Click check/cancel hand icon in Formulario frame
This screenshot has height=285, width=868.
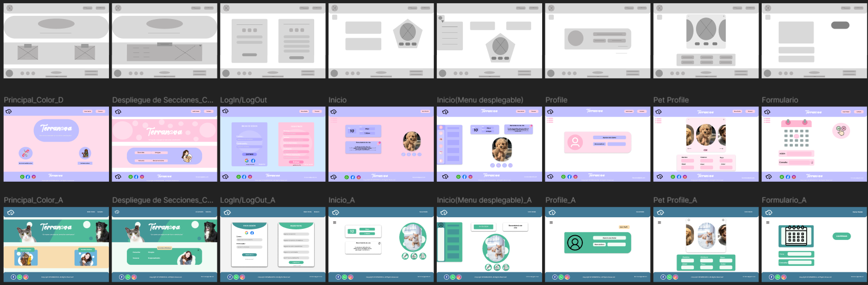click(841, 130)
